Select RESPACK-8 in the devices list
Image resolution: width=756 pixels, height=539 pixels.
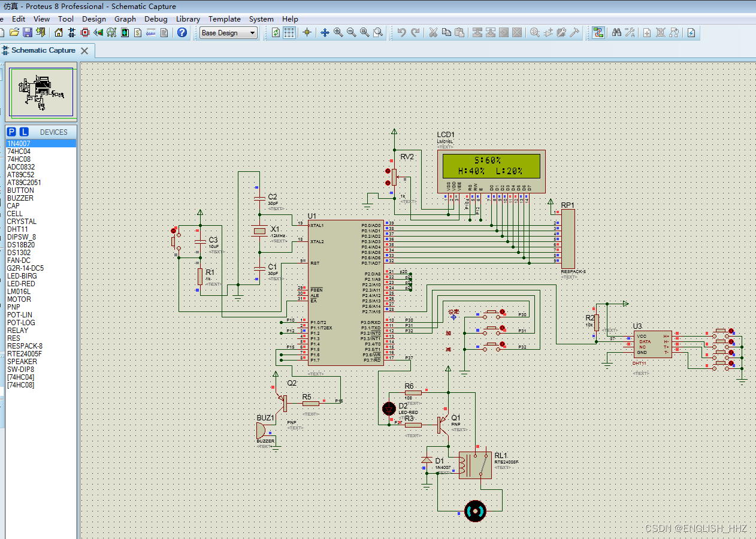tap(41, 346)
